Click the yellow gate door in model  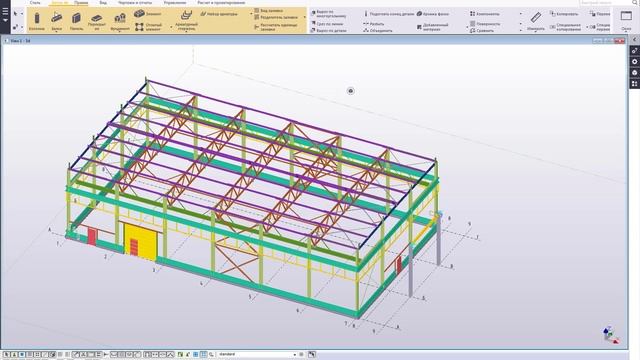(140, 241)
